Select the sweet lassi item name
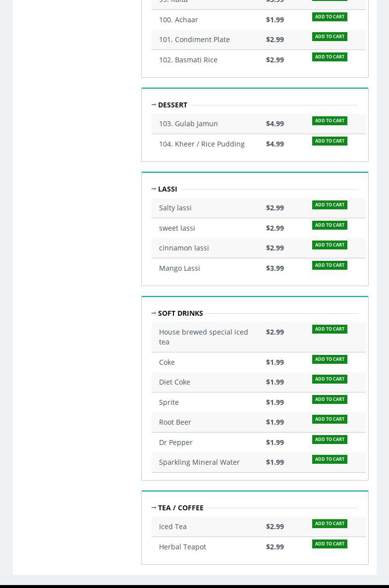Screen dimensions: 389x588 pyautogui.click(x=177, y=228)
